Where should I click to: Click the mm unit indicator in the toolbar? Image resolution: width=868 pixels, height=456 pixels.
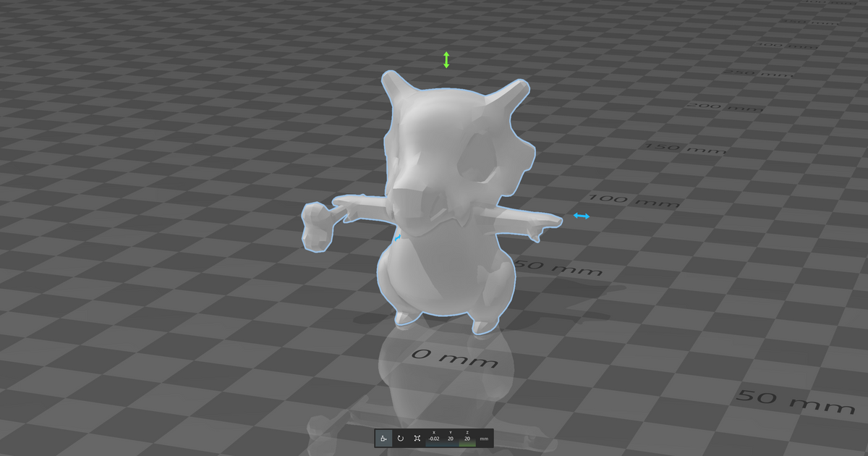pyautogui.click(x=484, y=439)
